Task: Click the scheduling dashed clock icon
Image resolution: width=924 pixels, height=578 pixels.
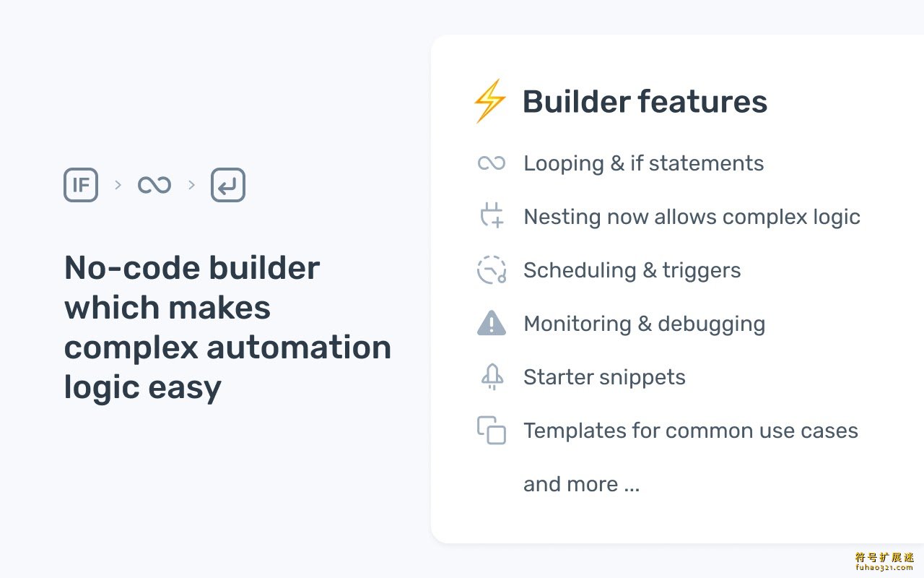Action: 492,269
